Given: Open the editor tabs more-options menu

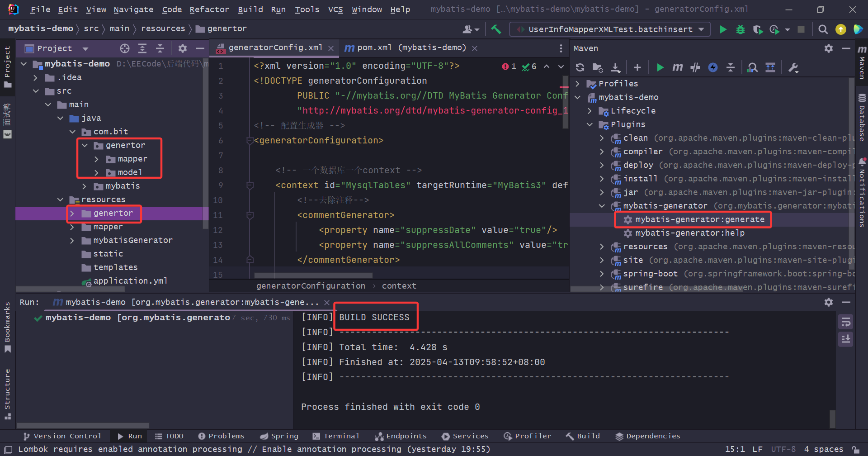Looking at the screenshot, I should pos(561,48).
